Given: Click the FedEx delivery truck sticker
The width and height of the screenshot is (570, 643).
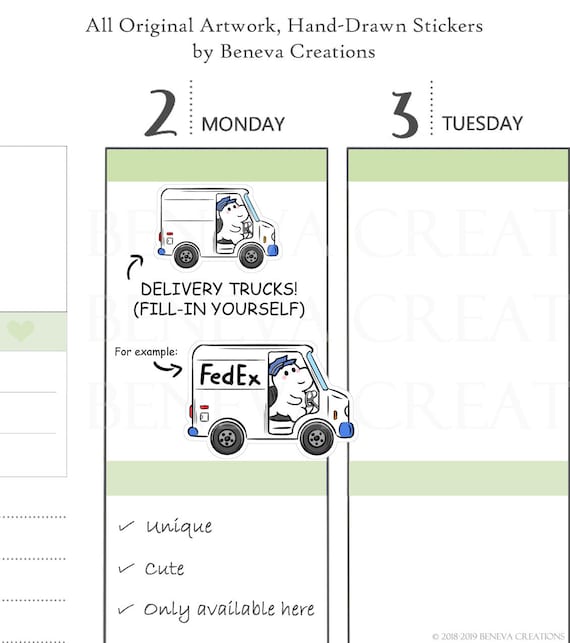Looking at the screenshot, I should coord(269,400).
